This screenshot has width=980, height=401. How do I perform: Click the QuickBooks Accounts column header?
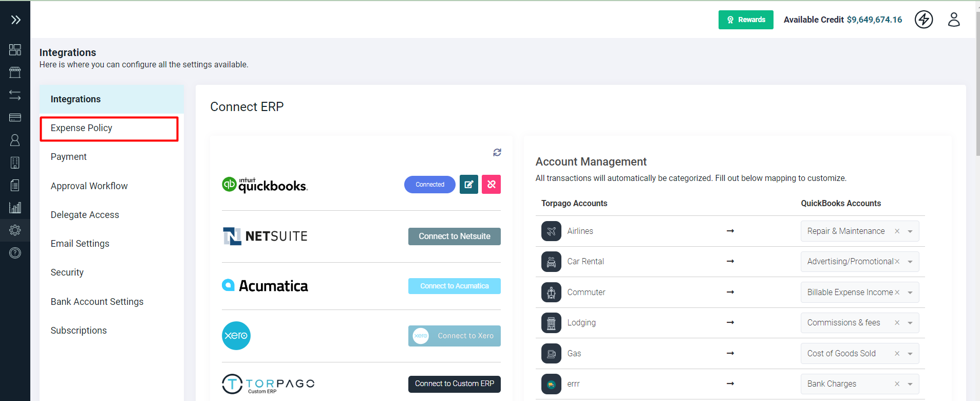click(x=841, y=204)
